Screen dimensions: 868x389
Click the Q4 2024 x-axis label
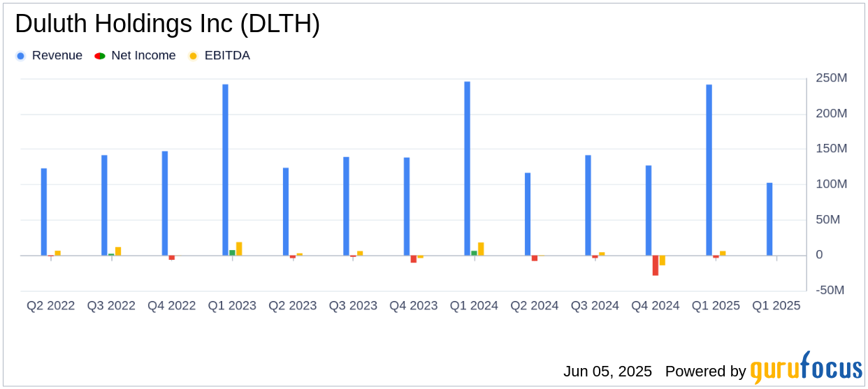click(656, 306)
